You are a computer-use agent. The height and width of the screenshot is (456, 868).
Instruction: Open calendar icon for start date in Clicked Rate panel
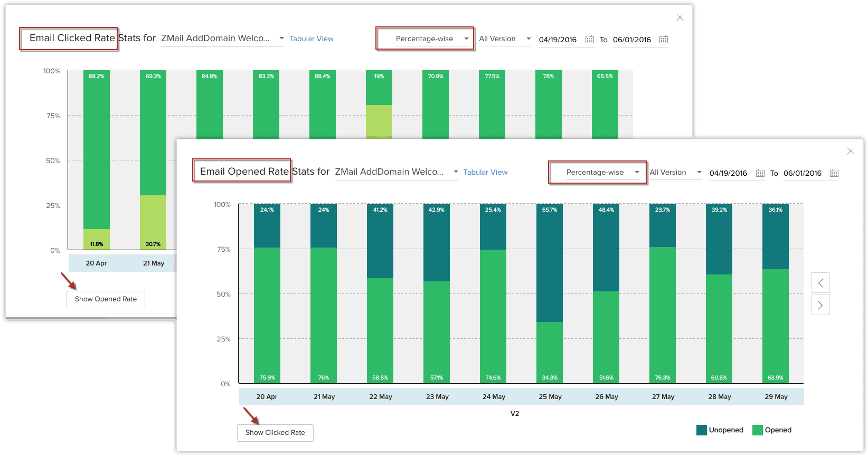pos(590,40)
